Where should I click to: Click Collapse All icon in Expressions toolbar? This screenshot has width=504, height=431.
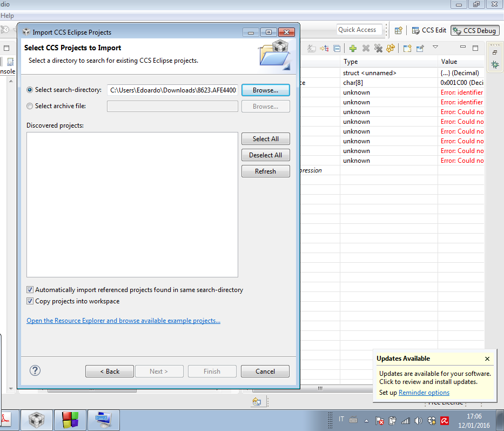click(x=337, y=48)
